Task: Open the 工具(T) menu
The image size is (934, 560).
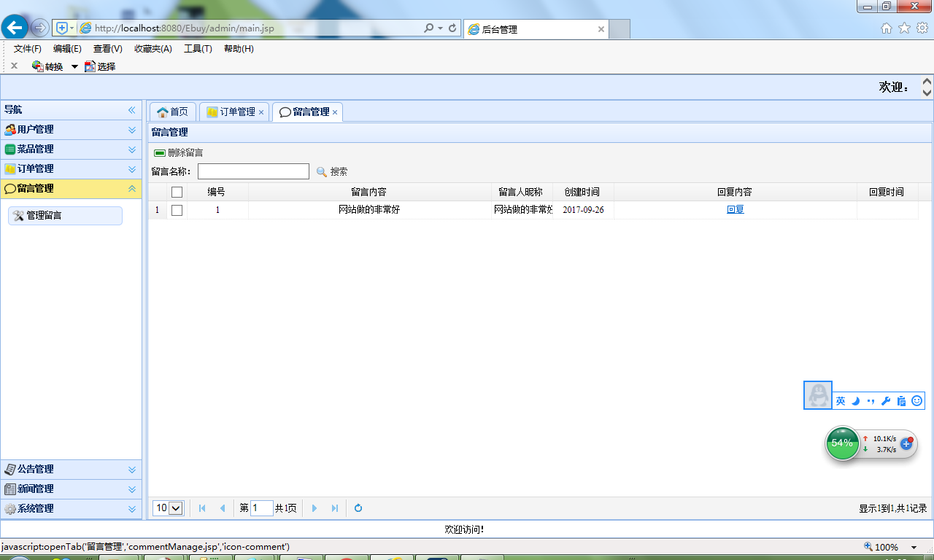Action: coord(198,49)
